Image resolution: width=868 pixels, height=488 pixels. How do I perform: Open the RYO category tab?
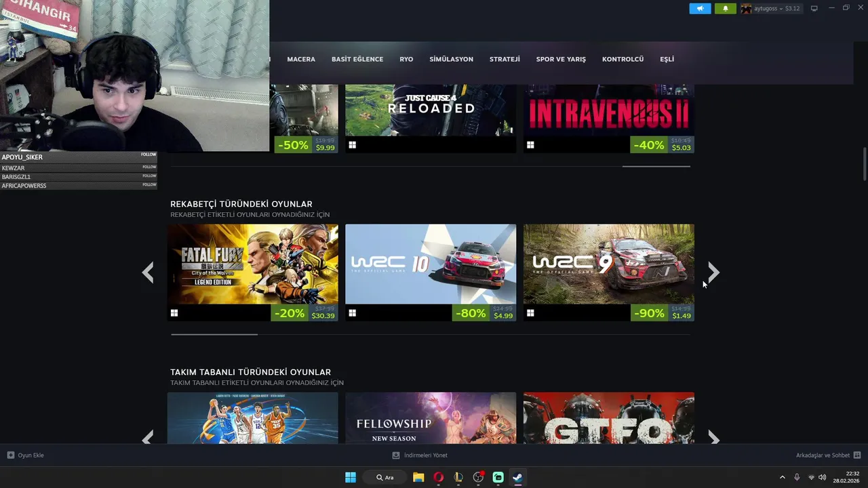click(x=406, y=59)
